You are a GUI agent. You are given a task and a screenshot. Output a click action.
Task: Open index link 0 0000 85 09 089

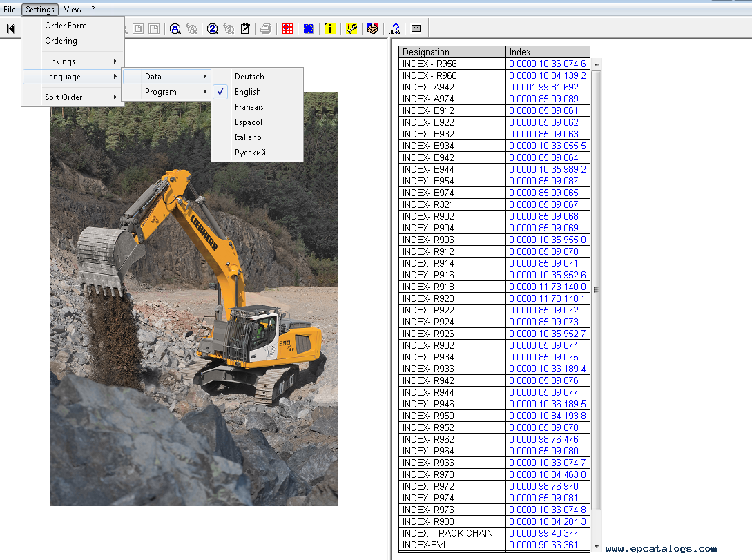point(543,99)
